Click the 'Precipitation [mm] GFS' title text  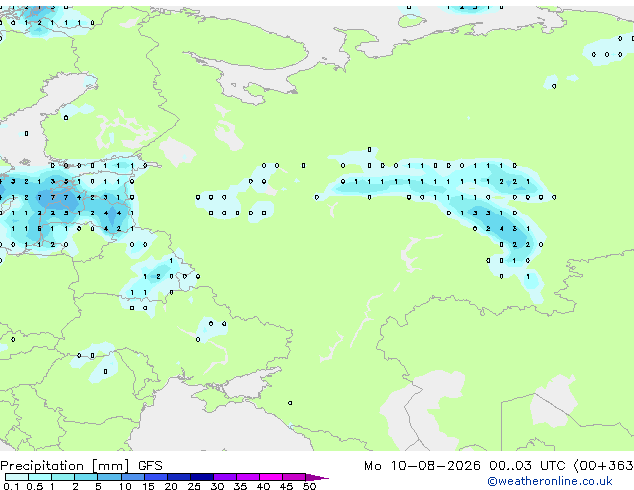point(81,466)
